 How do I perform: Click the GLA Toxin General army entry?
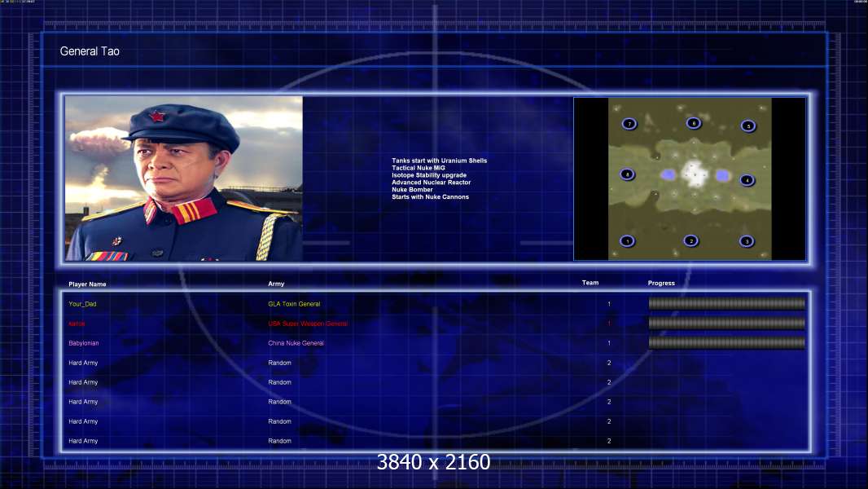(294, 304)
